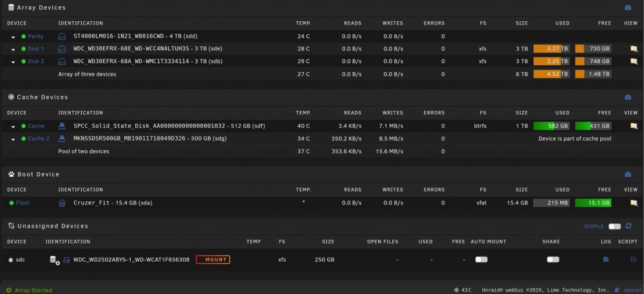Click 'Device is part of cache pool' text
Viewport: 644px width, 294px height.
574,139
